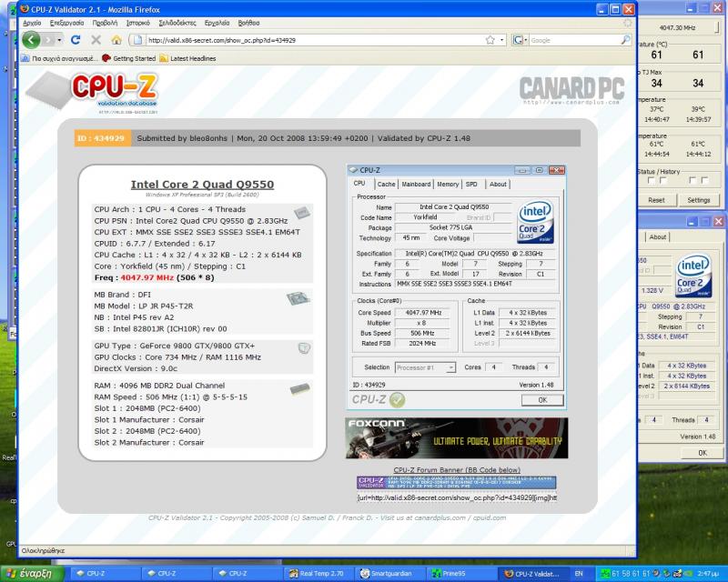Open the Επεξεργασία menu

pos(66,23)
